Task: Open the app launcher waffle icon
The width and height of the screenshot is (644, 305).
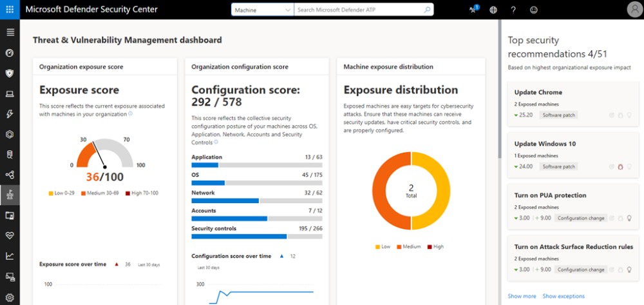Action: coord(10,10)
